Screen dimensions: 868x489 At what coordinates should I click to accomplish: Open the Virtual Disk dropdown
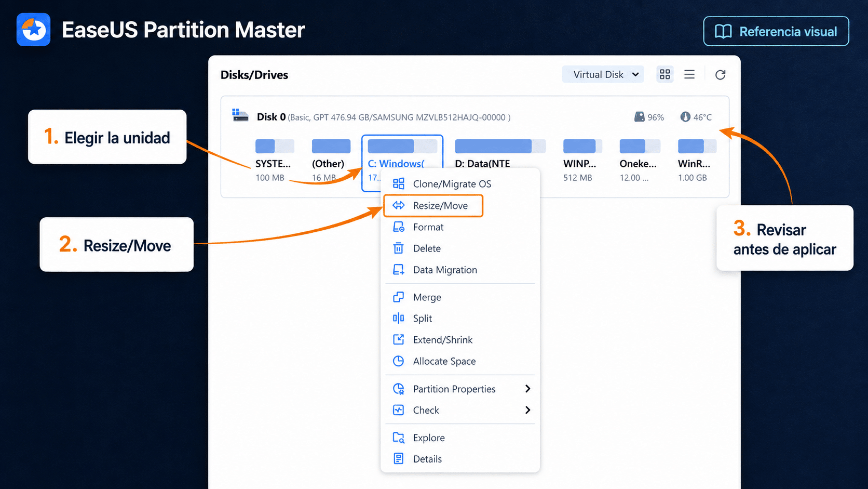coord(603,74)
